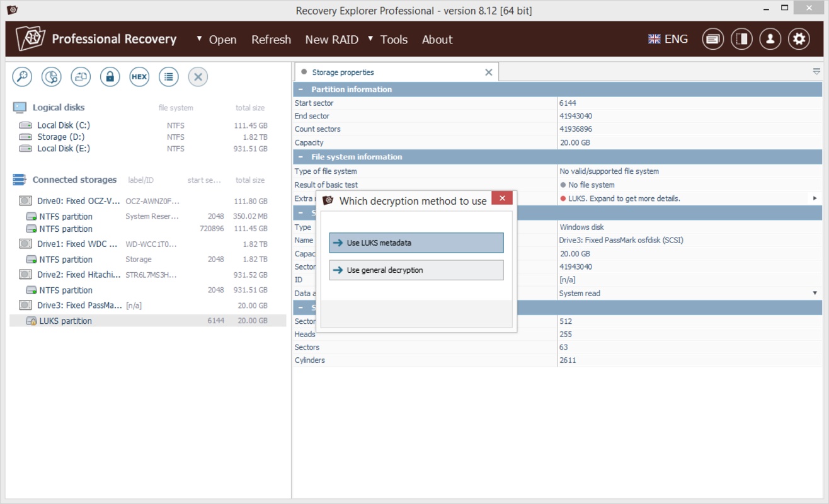Image resolution: width=829 pixels, height=504 pixels.
Task: Click the user account icon in header
Action: coord(770,39)
